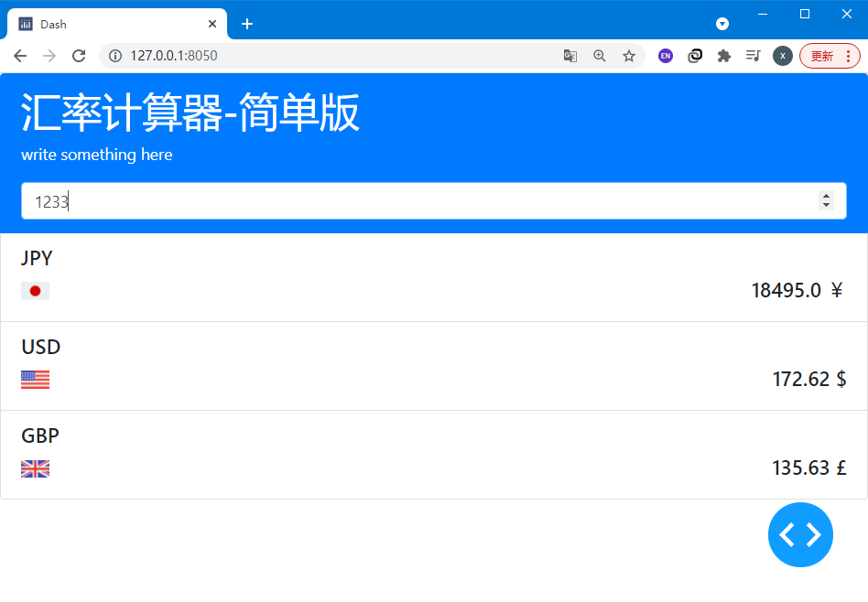This screenshot has width=868, height=602.
Task: Click the USD currency label
Action: (x=41, y=347)
